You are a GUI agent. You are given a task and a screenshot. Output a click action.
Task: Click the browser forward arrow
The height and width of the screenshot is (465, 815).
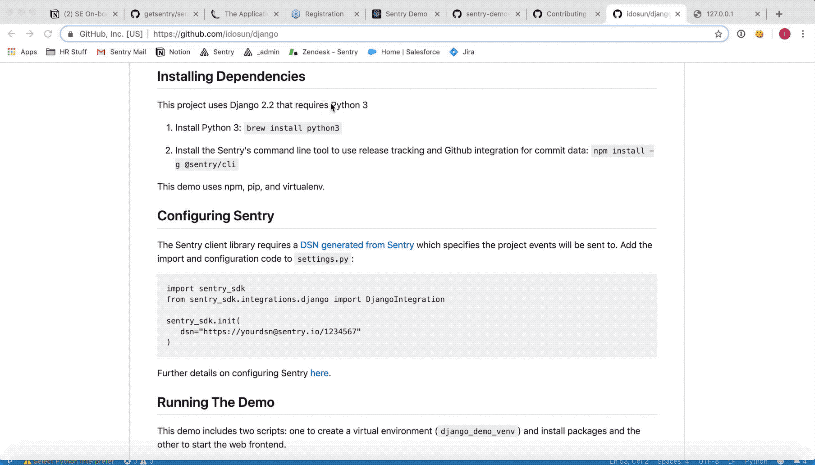[30, 34]
